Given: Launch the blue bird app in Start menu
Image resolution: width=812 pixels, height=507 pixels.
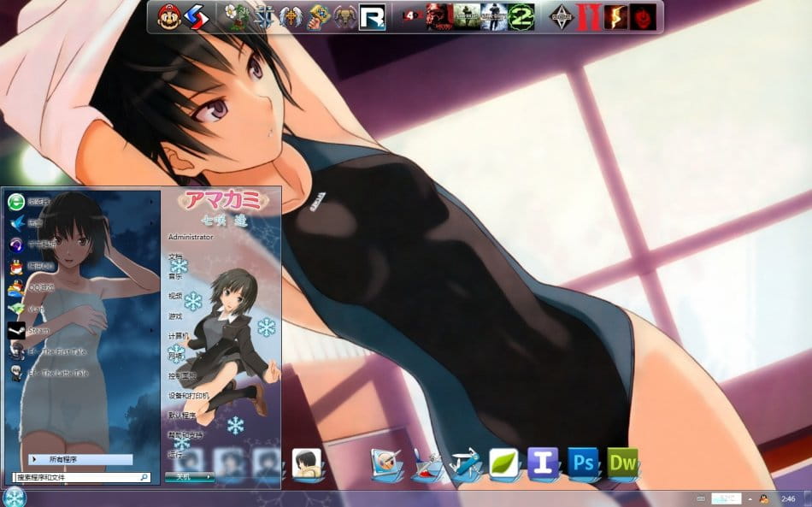Looking at the screenshot, I should pyautogui.click(x=80, y=223).
